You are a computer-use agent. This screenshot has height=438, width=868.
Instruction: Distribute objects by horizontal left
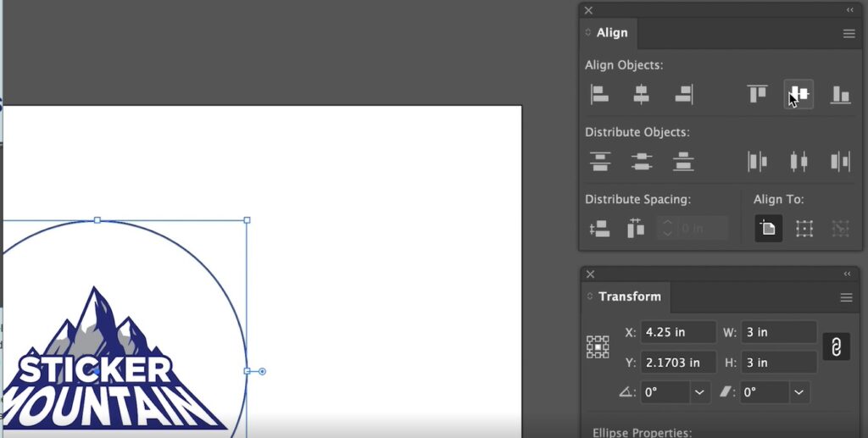(757, 162)
